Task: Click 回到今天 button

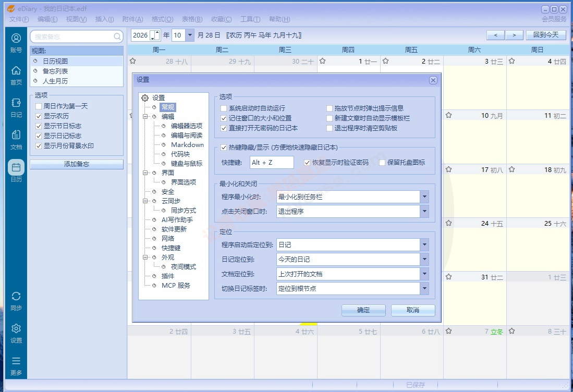Action: click(x=546, y=35)
